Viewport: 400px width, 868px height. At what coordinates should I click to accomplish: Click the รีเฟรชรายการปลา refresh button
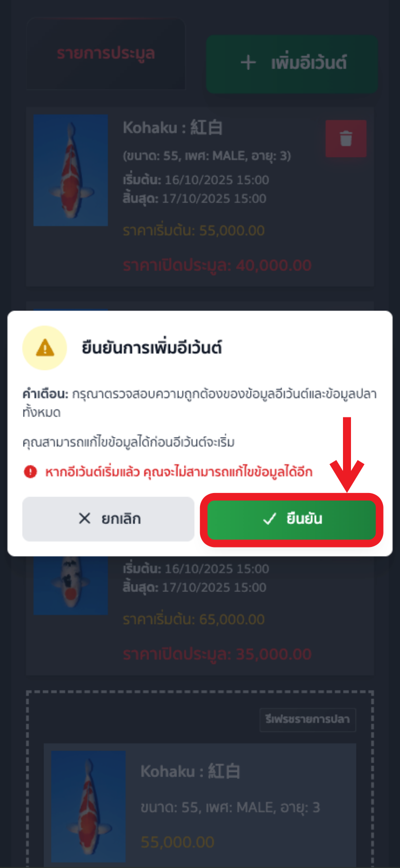click(307, 719)
